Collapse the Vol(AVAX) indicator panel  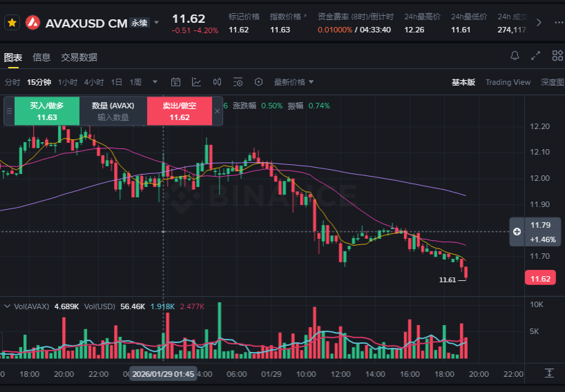point(7,305)
